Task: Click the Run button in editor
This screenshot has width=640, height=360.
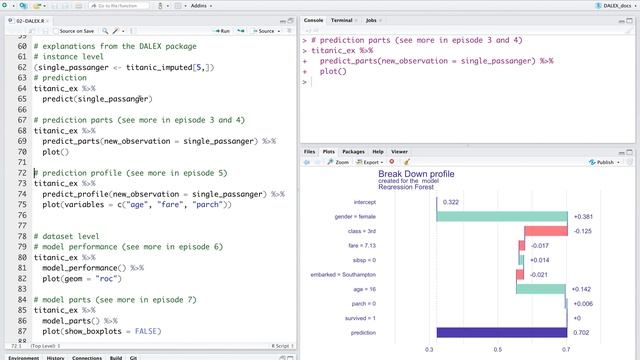Action: [221, 31]
